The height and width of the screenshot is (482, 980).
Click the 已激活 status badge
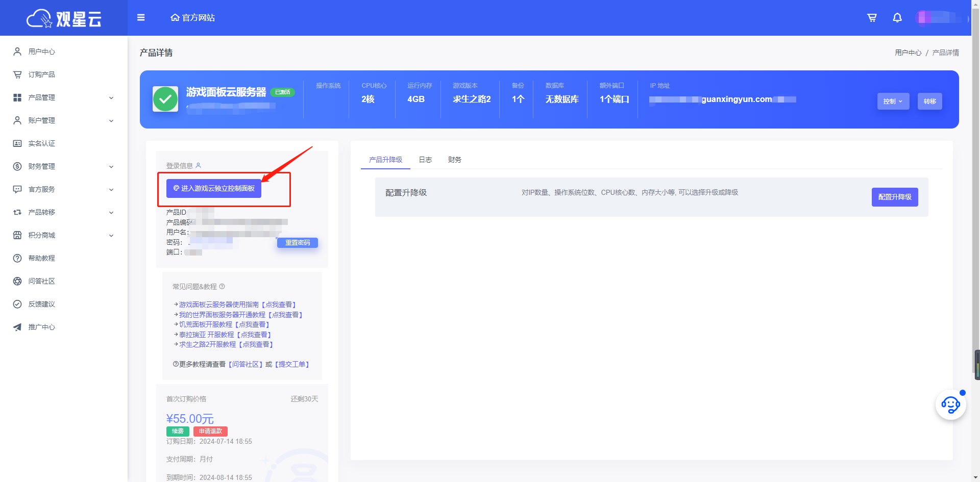[x=283, y=92]
